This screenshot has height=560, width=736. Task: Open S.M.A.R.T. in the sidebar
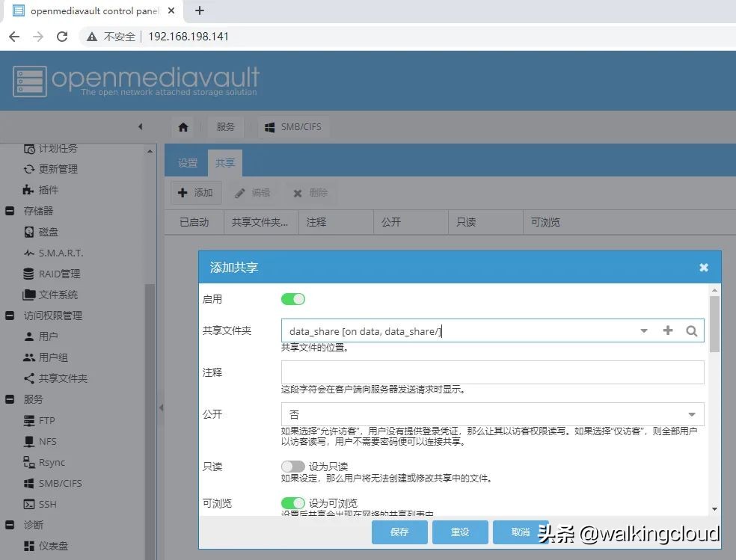pos(53,253)
